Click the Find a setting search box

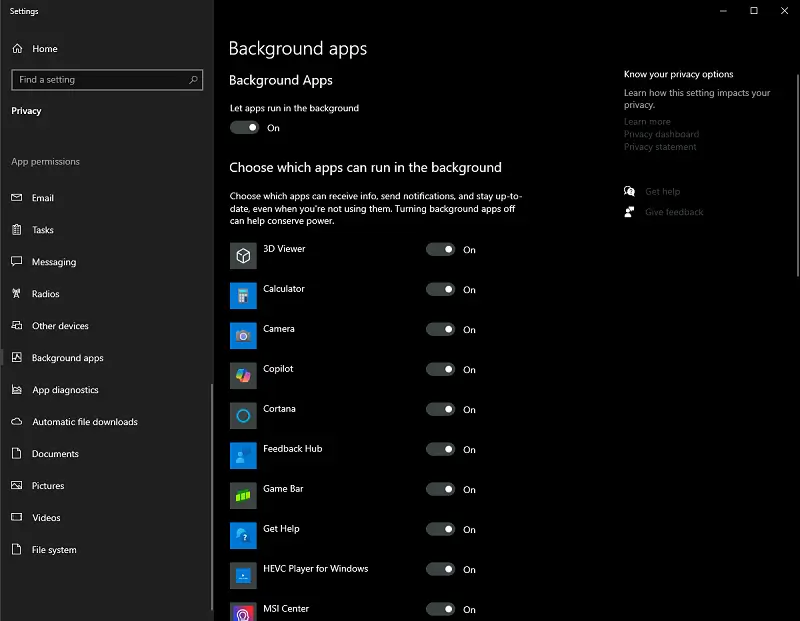100,80
